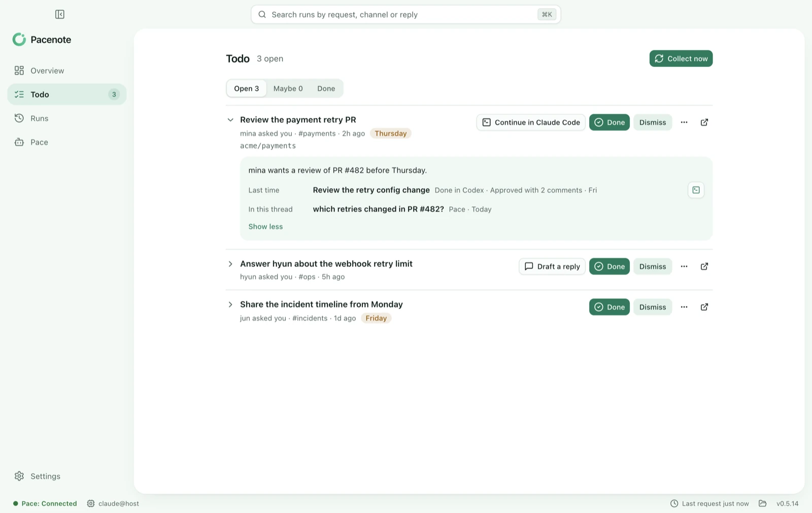The image size is (812, 513).
Task: Expand the webhook retry limit item
Action: click(230, 264)
